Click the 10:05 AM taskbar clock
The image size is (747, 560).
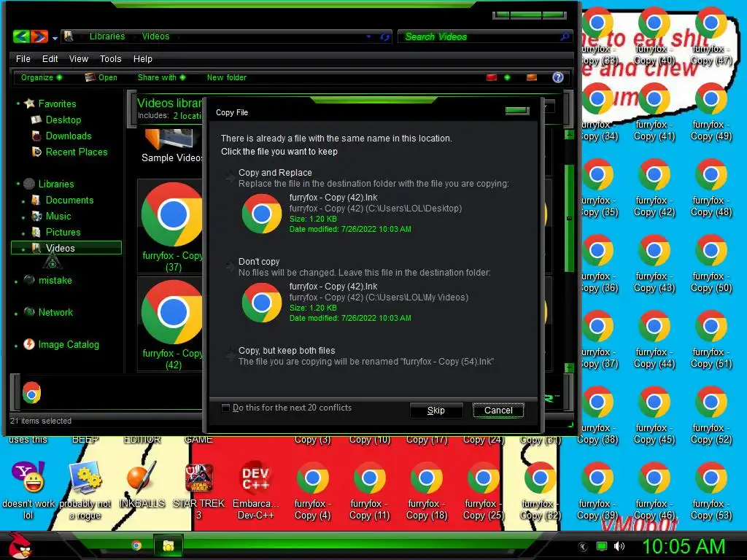[x=684, y=546]
